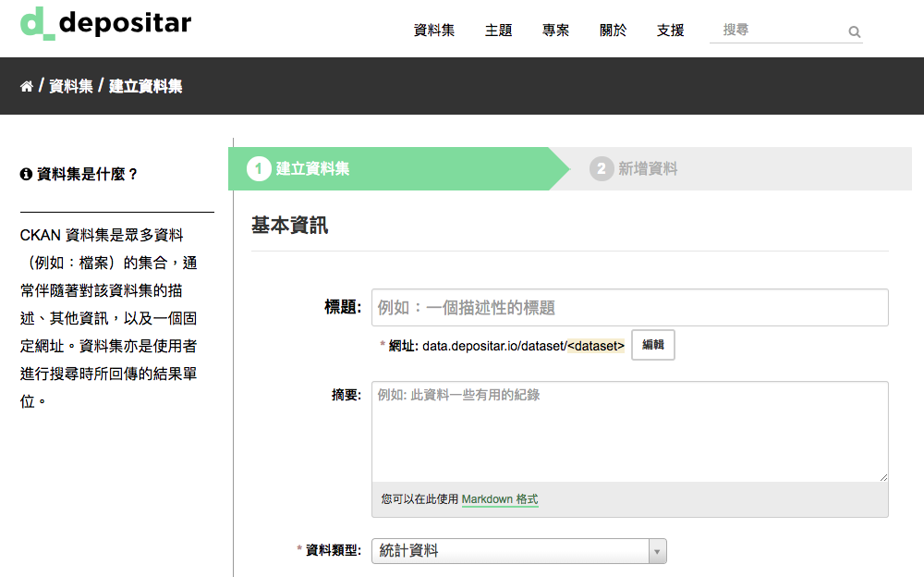
Task: Click the <dataset> URL placeholder text
Action: click(596, 346)
